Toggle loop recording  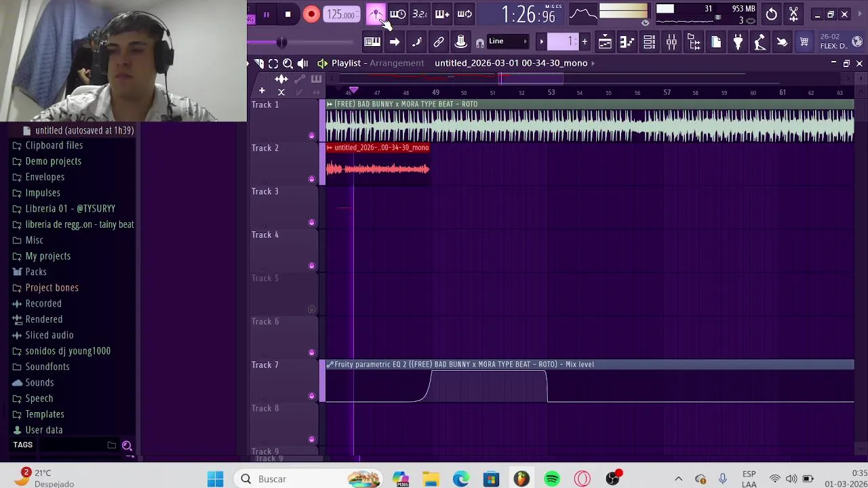pos(465,14)
